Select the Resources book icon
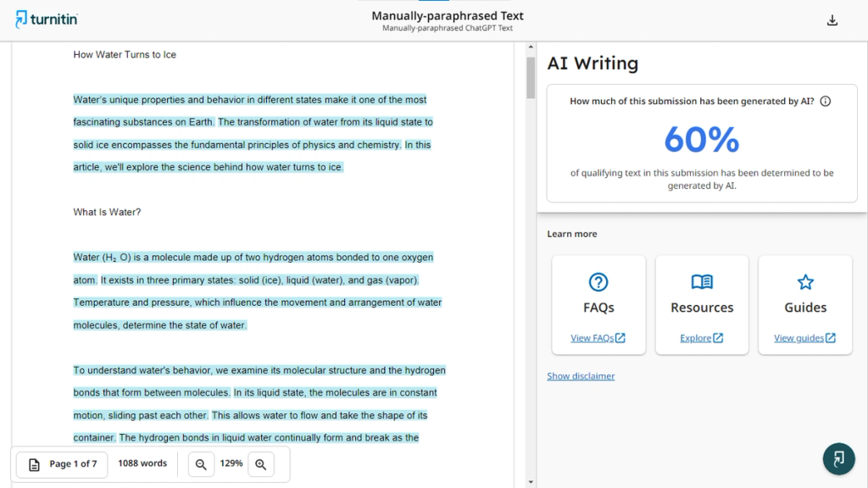Viewport: 868px width, 488px height. [702, 282]
